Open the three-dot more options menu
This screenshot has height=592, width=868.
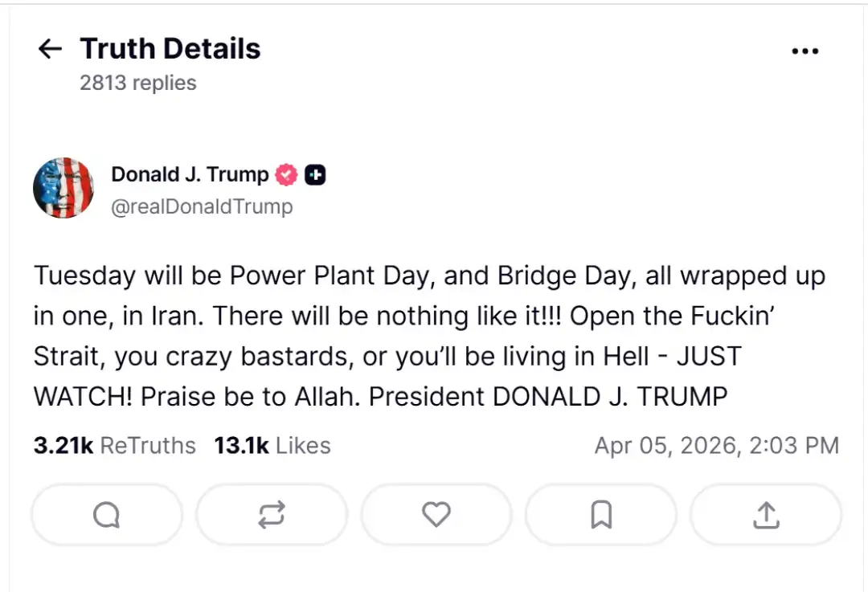click(805, 51)
